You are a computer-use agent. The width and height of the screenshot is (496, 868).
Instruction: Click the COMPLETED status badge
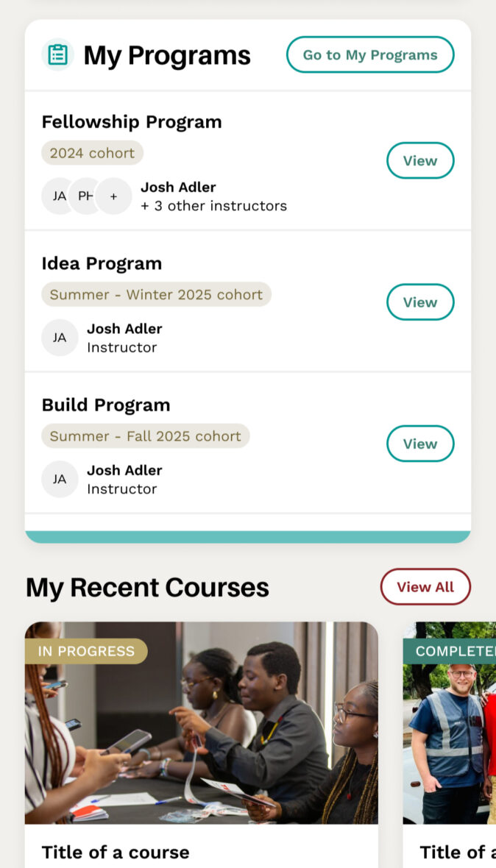[455, 650]
